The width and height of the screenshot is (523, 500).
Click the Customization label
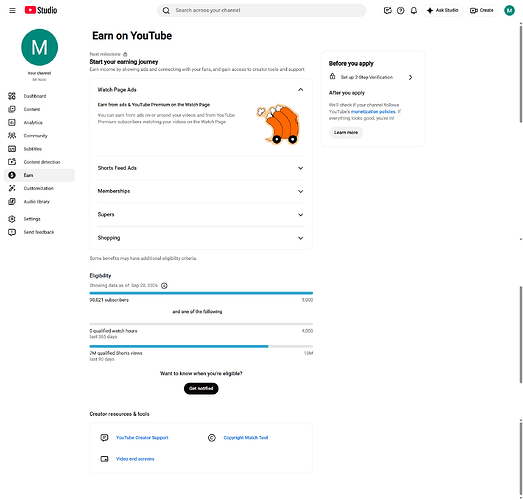tap(39, 188)
